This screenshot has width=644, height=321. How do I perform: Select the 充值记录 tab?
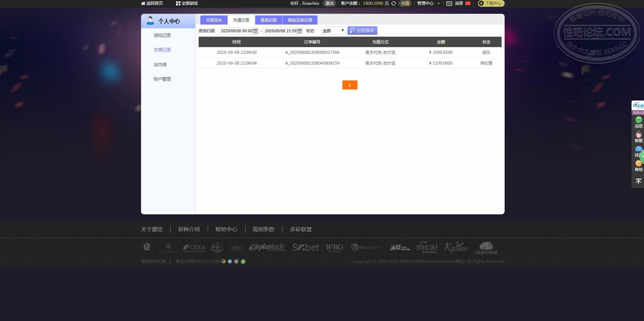[x=241, y=20]
